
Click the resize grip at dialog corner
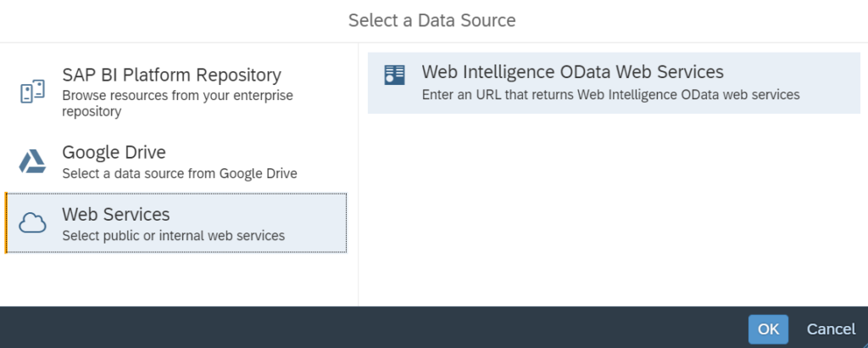[x=864, y=344]
